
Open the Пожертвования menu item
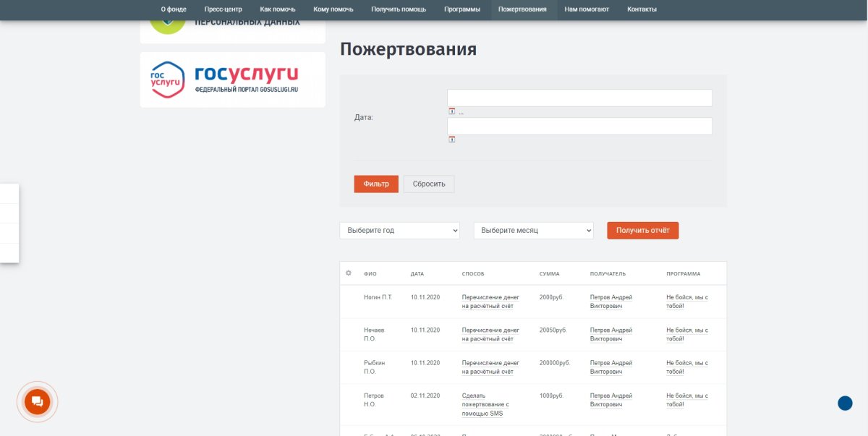point(523,9)
